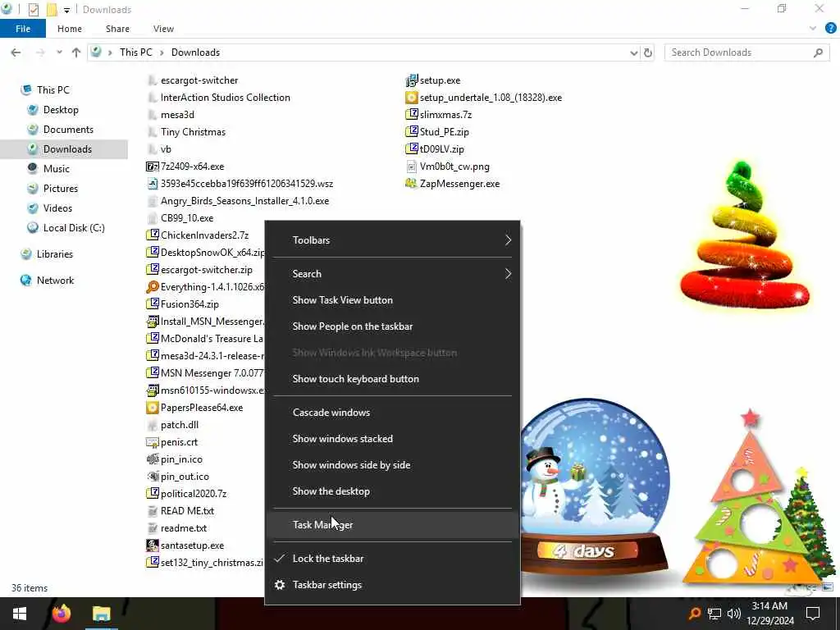Open the notification center icon
This screenshot has height=630, width=840.
click(x=813, y=614)
